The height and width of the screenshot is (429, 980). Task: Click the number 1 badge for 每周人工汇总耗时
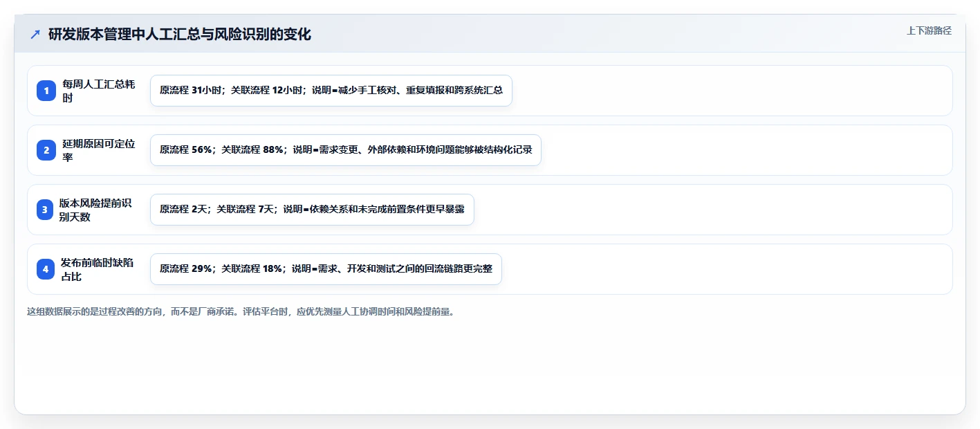[46, 91]
